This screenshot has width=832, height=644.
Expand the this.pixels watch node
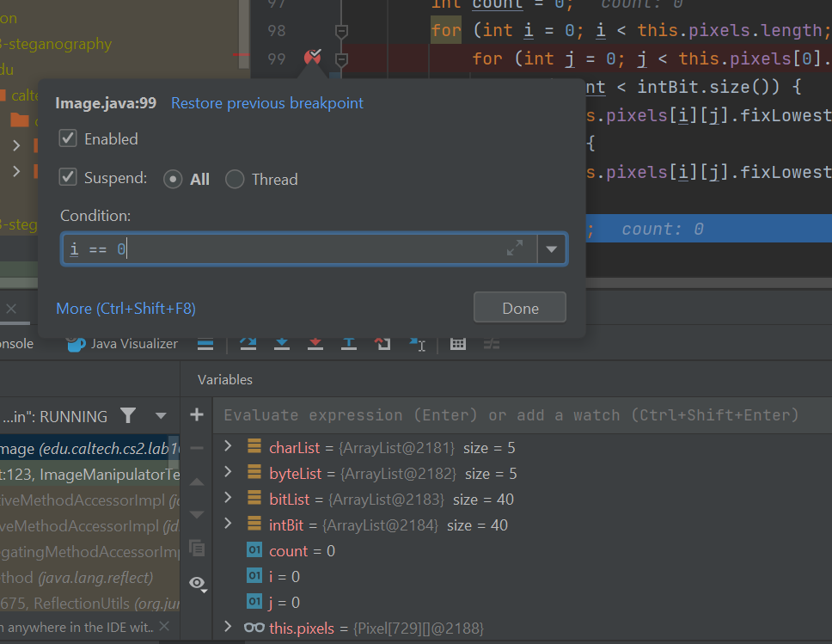[228, 627]
